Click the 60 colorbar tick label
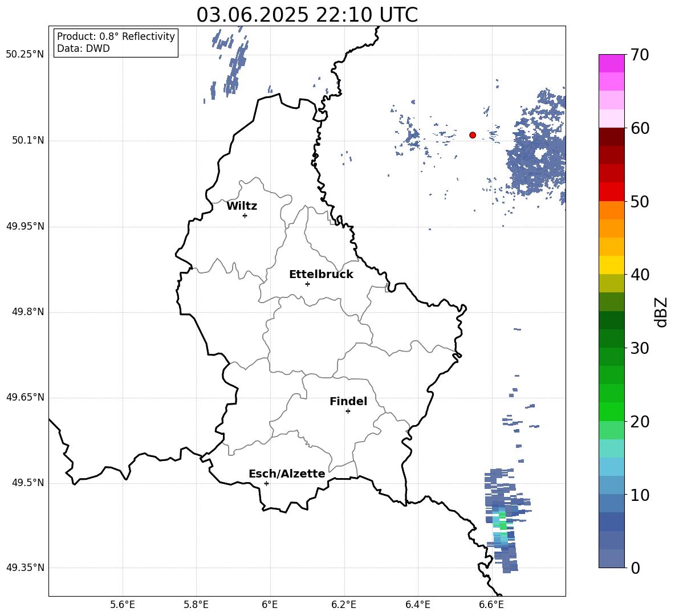The image size is (675, 616). (x=640, y=128)
